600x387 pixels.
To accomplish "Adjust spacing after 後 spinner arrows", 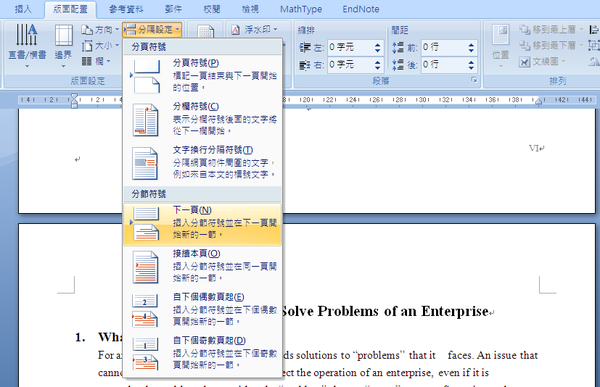I will [471, 65].
